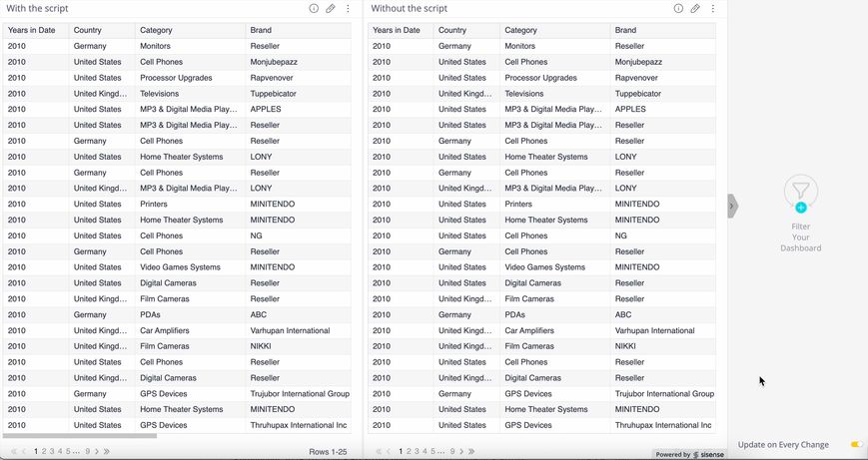Image resolution: width=868 pixels, height=460 pixels.
Task: Edit the 'Without the script' widget using pencil
Action: [695, 8]
